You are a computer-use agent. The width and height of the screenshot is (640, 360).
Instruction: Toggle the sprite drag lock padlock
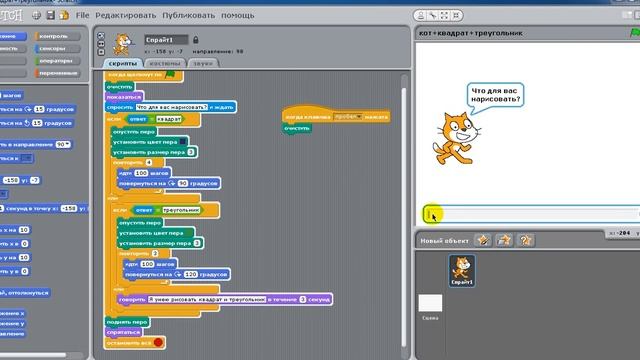[x=196, y=40]
